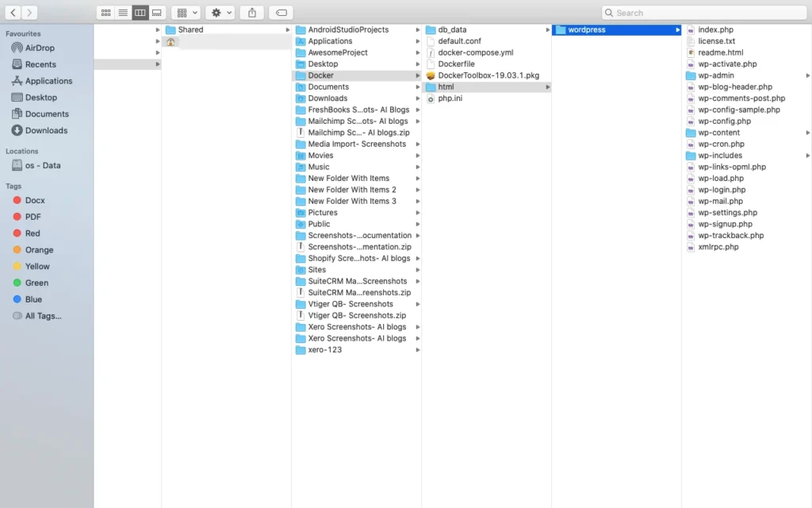Switch to gallery view in toolbar

156,12
